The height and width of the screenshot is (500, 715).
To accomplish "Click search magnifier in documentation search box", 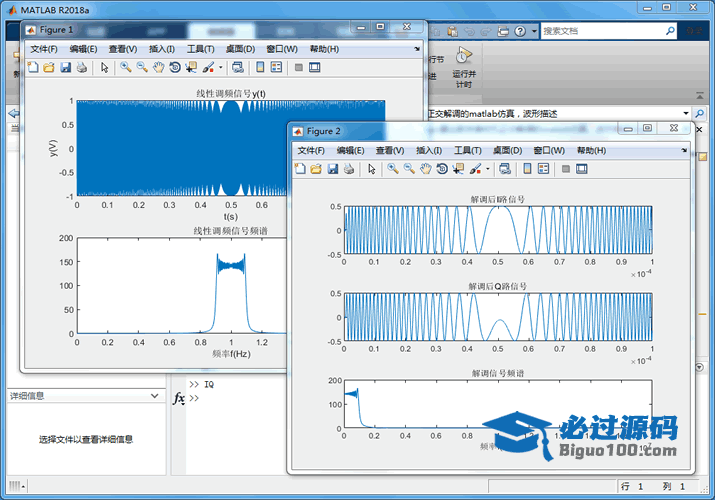I will (670, 31).
